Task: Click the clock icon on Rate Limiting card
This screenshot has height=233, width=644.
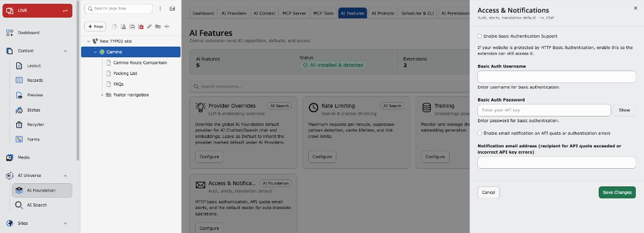Action: point(313,108)
